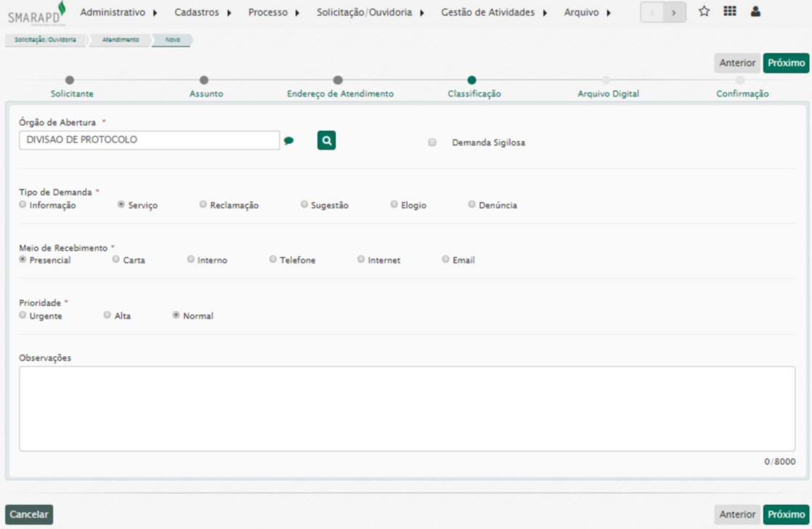Image resolution: width=812 pixels, height=529 pixels.
Task: Choose Telefone as receiving method
Action: pyautogui.click(x=273, y=259)
